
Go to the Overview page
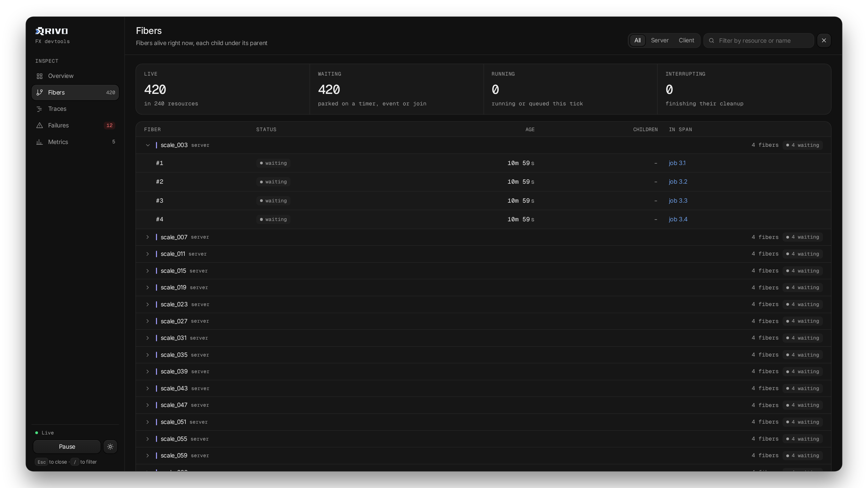pyautogui.click(x=75, y=76)
